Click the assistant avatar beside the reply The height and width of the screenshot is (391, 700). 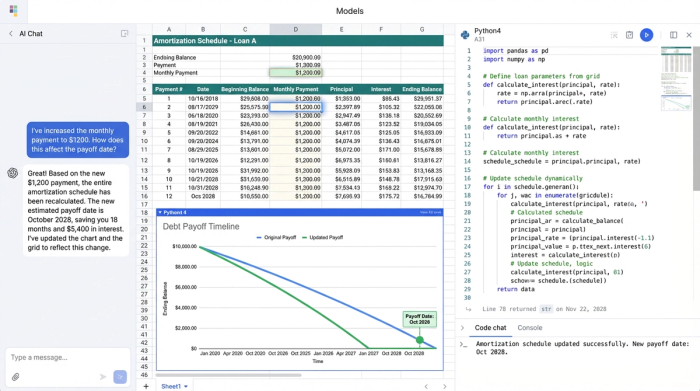[12, 173]
